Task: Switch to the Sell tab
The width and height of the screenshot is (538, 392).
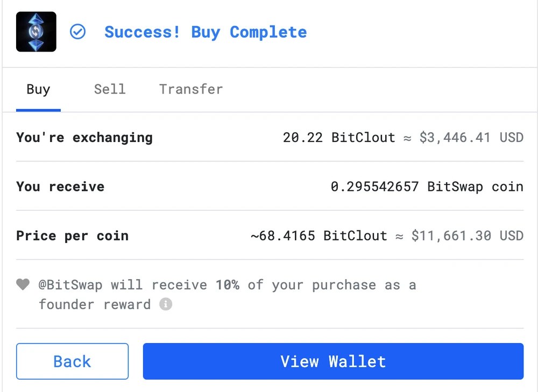Action: (110, 89)
